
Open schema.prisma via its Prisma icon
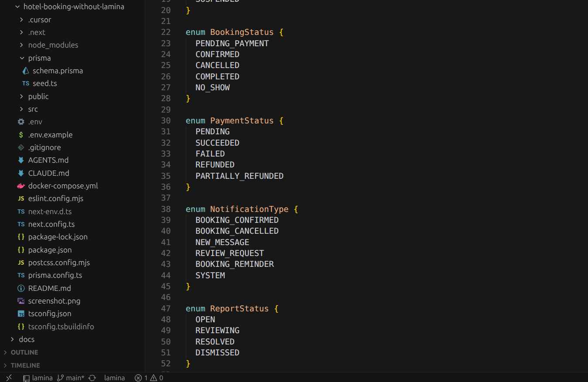coord(26,71)
